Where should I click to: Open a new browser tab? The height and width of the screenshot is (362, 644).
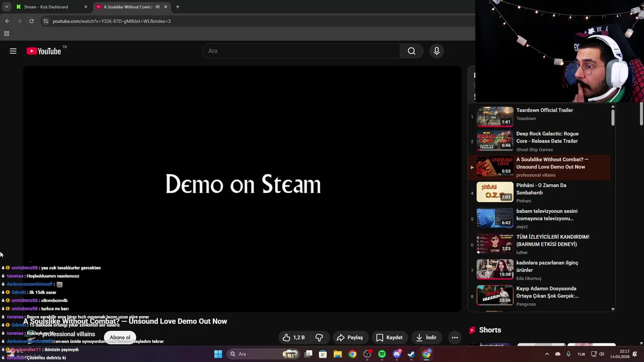[178, 7]
